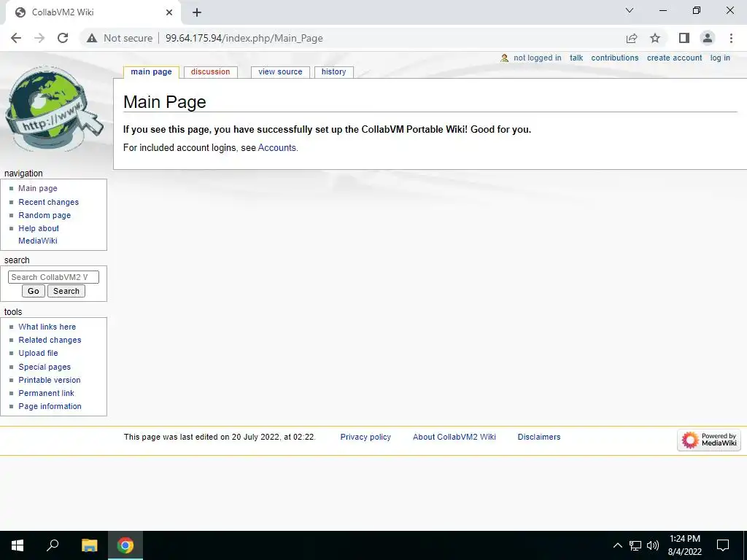The image size is (747, 560).
Task: Open File Explorer from the taskbar
Action: (x=89, y=545)
